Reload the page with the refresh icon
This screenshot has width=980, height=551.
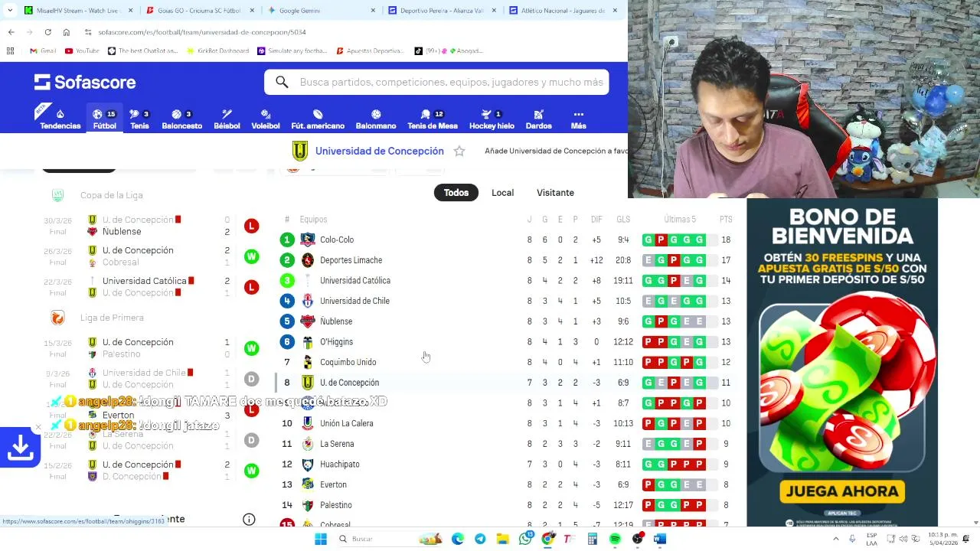click(x=47, y=32)
